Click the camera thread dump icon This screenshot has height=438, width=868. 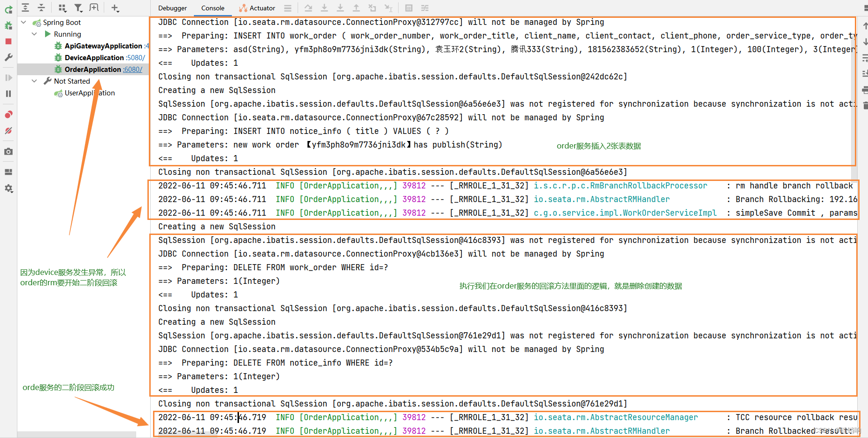8,151
